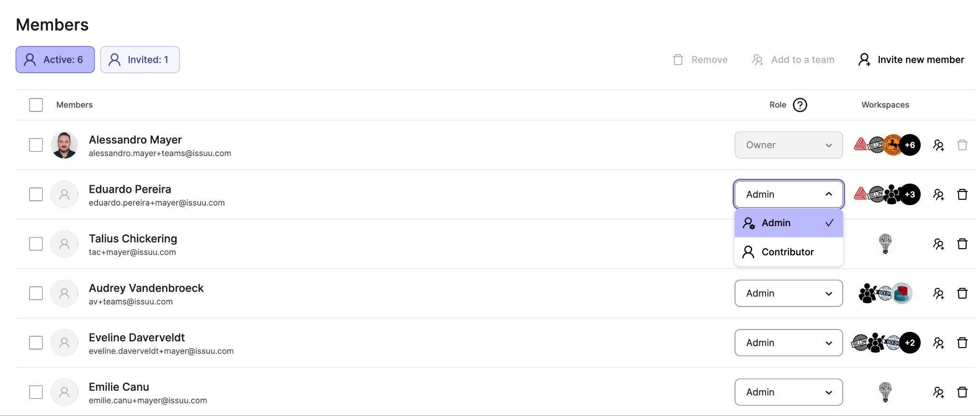The image size is (980, 416).
Task: Remove Emilie Canu via trash icon
Action: coord(962,392)
